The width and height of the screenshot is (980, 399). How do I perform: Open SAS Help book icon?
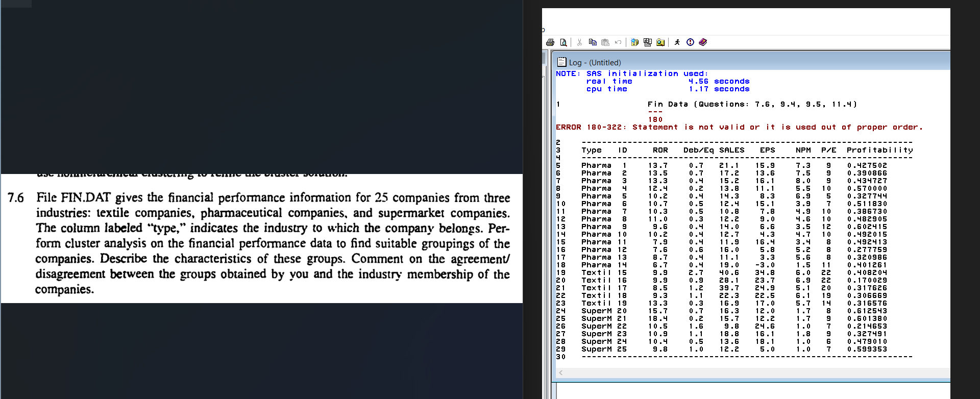(703, 42)
